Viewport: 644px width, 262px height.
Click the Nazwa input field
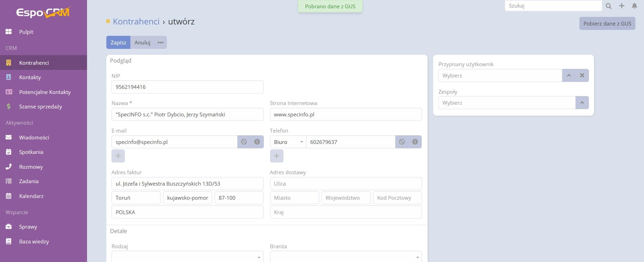(x=187, y=114)
